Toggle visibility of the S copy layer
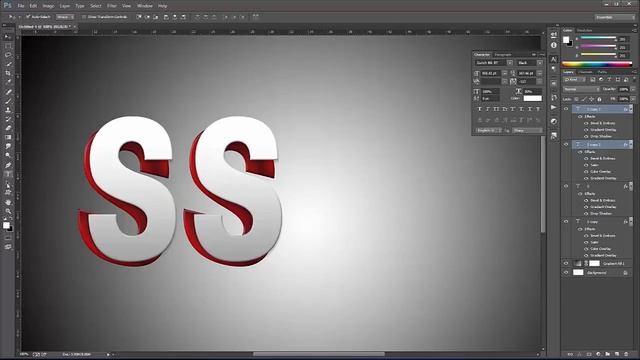 (x=566, y=222)
